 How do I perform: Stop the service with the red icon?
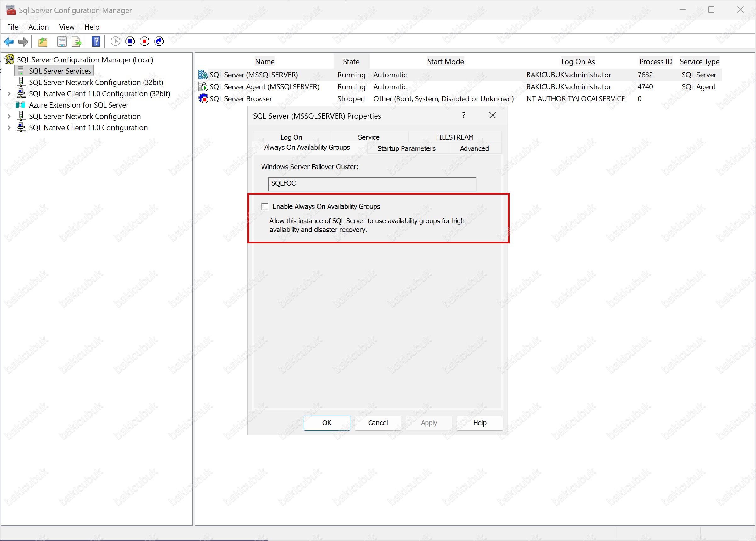coord(145,41)
